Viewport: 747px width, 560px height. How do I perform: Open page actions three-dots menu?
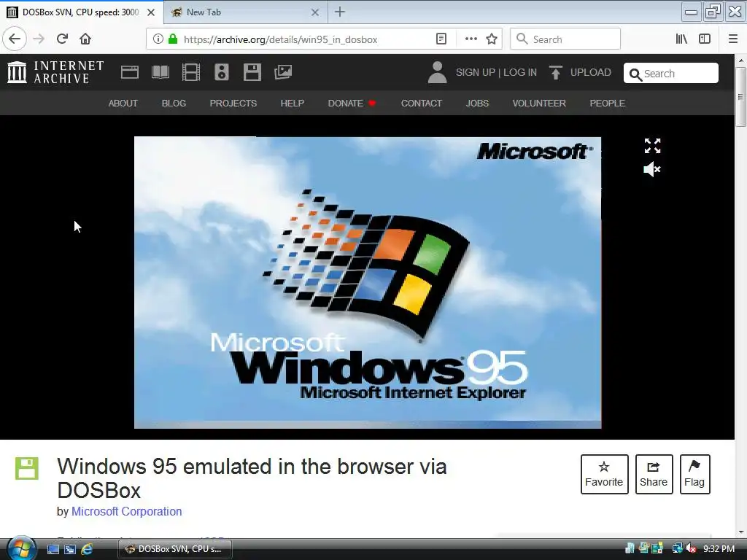point(471,39)
